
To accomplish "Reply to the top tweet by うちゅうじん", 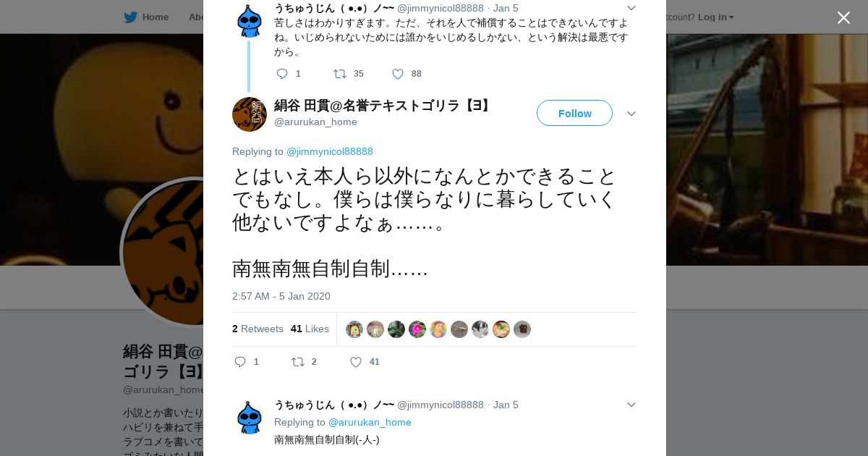I will [282, 74].
